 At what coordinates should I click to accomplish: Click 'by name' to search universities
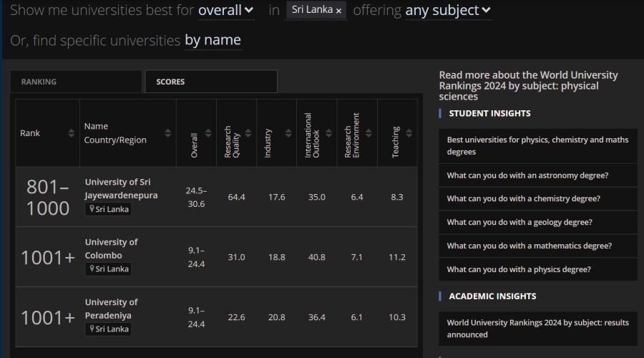point(213,40)
